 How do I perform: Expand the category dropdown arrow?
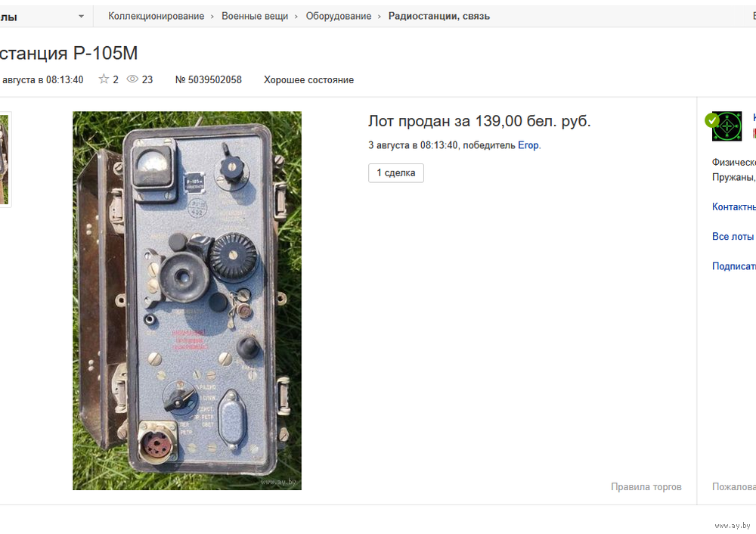pyautogui.click(x=81, y=17)
